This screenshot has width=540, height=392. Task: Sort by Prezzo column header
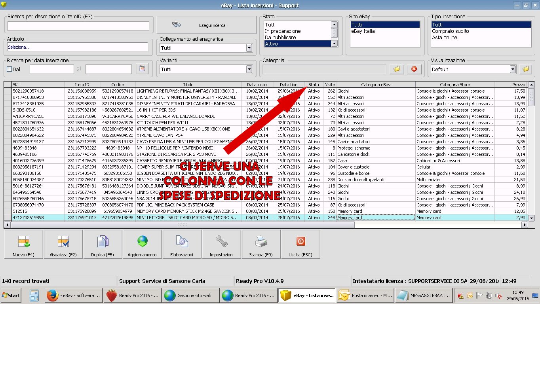pyautogui.click(x=511, y=85)
